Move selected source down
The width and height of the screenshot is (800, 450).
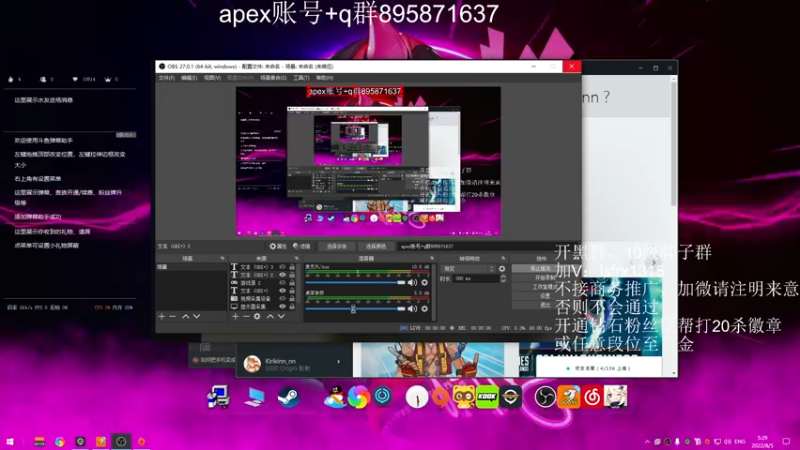[281, 316]
